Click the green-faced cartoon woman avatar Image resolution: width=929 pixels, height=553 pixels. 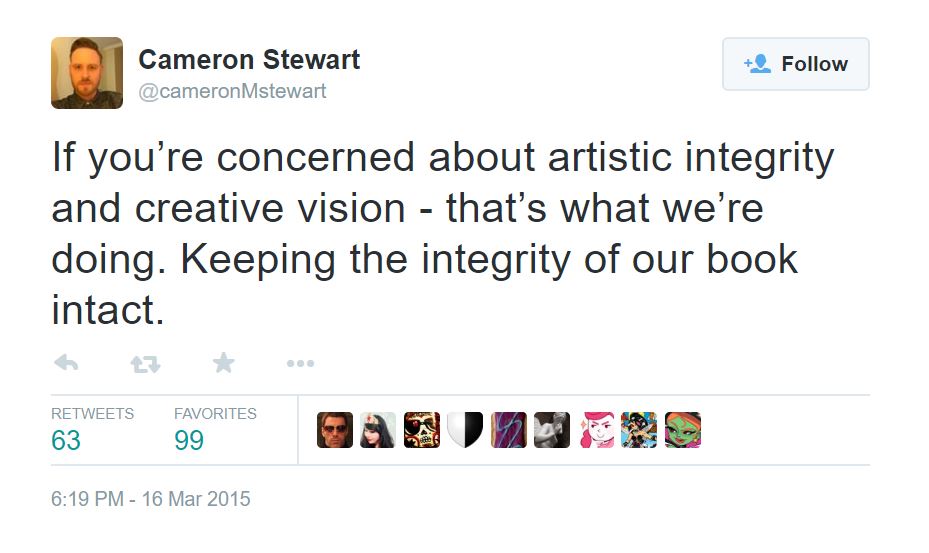pos(683,430)
